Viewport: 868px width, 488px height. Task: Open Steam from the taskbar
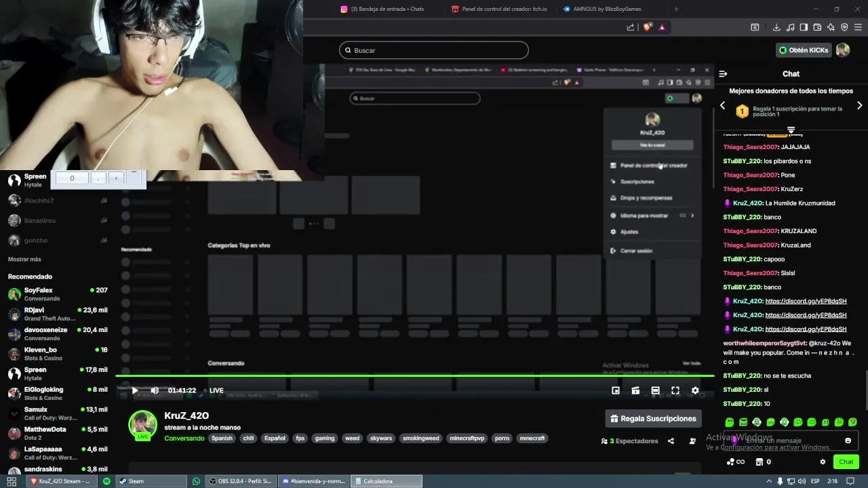coord(149,481)
